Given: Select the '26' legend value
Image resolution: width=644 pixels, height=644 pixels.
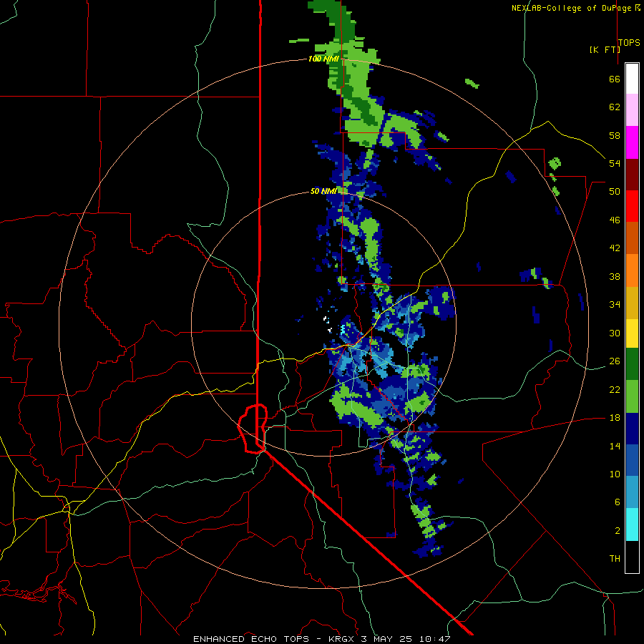Looking at the screenshot, I should [x=615, y=361].
